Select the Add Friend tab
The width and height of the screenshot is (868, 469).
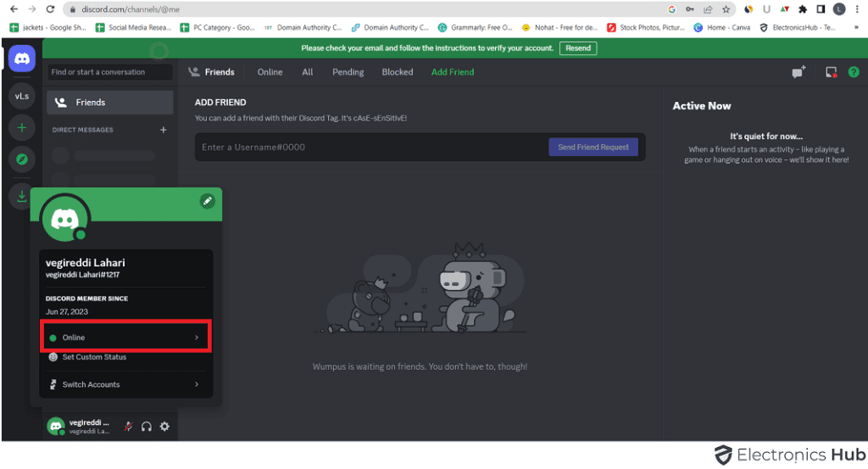[x=453, y=72]
